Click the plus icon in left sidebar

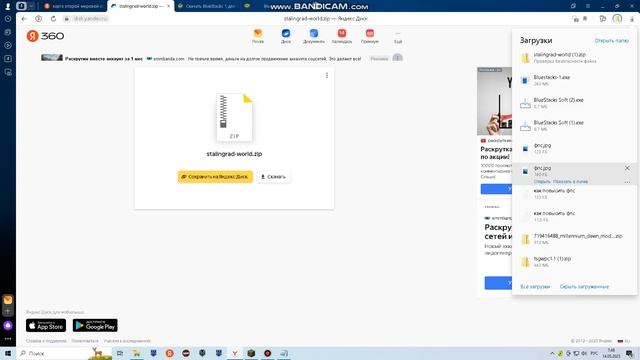click(x=8, y=311)
